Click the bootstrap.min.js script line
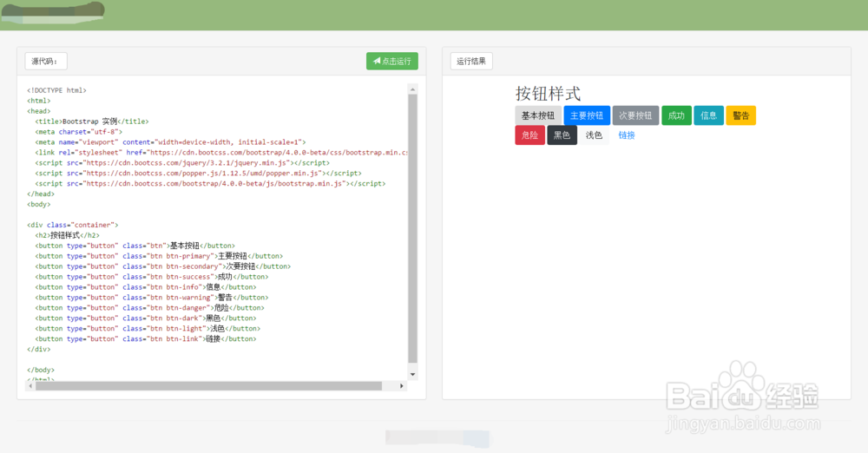The height and width of the screenshot is (453, 868). [210, 183]
